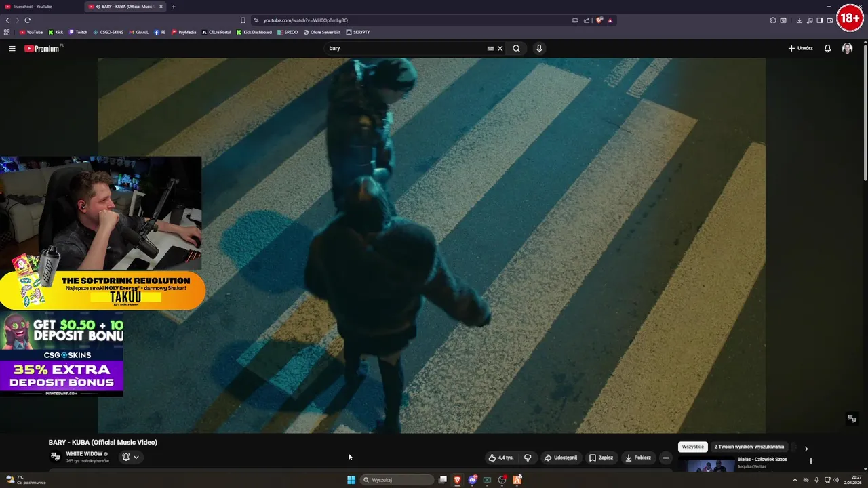868x488 pixels.
Task: Focus the YouTube search box containing bary
Action: click(406, 48)
